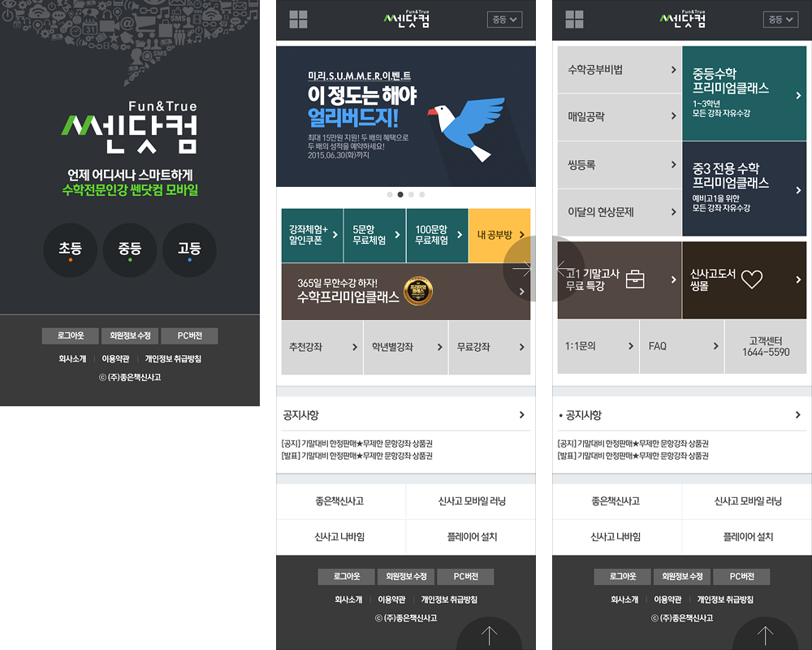This screenshot has height=650, width=812.
Task: Open 중3 전용 수학 프리미엄클래스 tile
Action: click(x=744, y=188)
